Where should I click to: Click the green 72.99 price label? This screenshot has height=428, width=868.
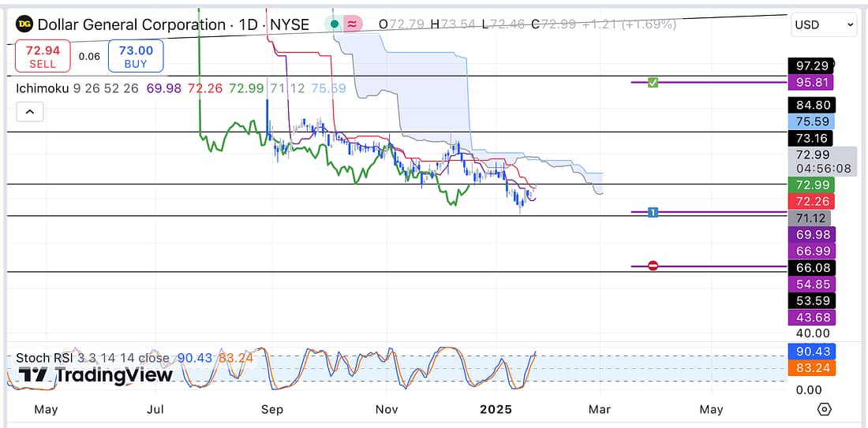click(810, 184)
